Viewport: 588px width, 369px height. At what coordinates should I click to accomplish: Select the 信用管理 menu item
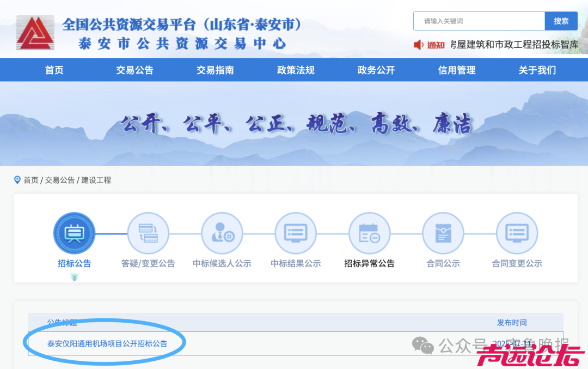456,70
